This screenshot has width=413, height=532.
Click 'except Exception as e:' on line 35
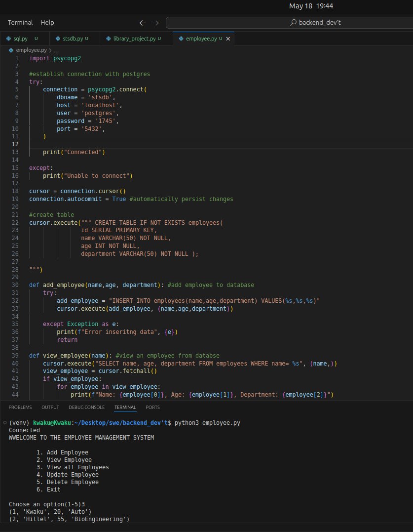[81, 324]
